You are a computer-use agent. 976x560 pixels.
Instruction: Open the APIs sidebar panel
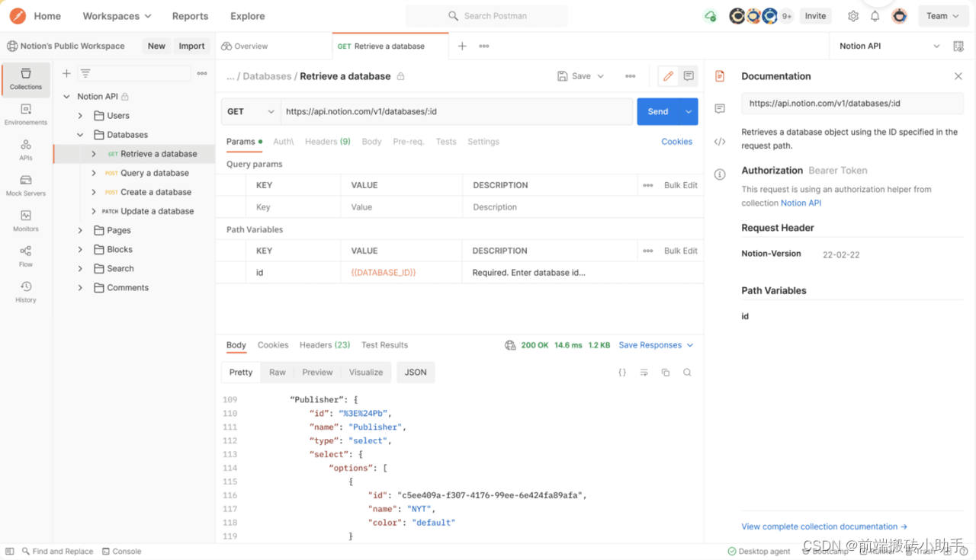click(x=26, y=150)
